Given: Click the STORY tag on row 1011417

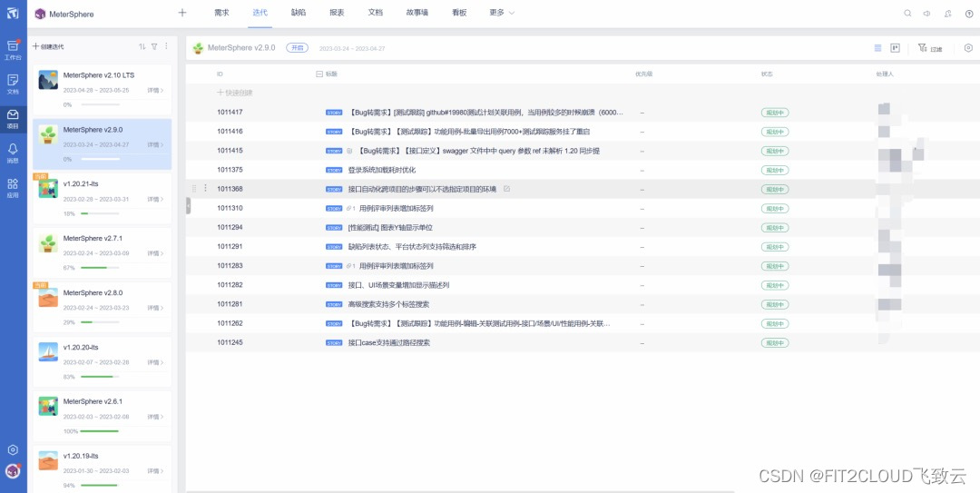Looking at the screenshot, I should (x=334, y=113).
